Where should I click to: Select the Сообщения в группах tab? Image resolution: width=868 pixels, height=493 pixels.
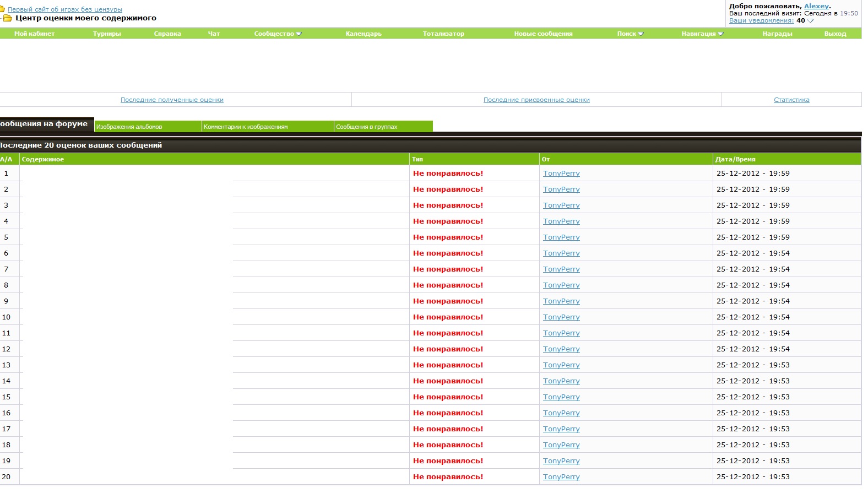[367, 127]
